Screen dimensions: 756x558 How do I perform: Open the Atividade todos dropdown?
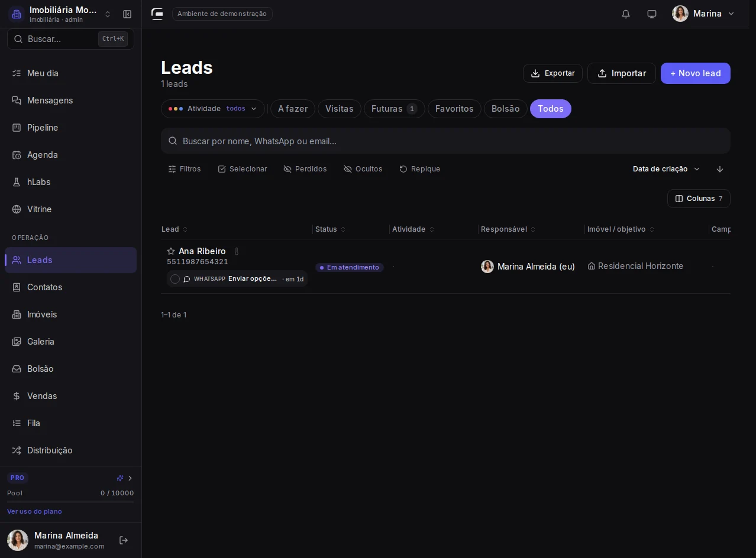(213, 109)
